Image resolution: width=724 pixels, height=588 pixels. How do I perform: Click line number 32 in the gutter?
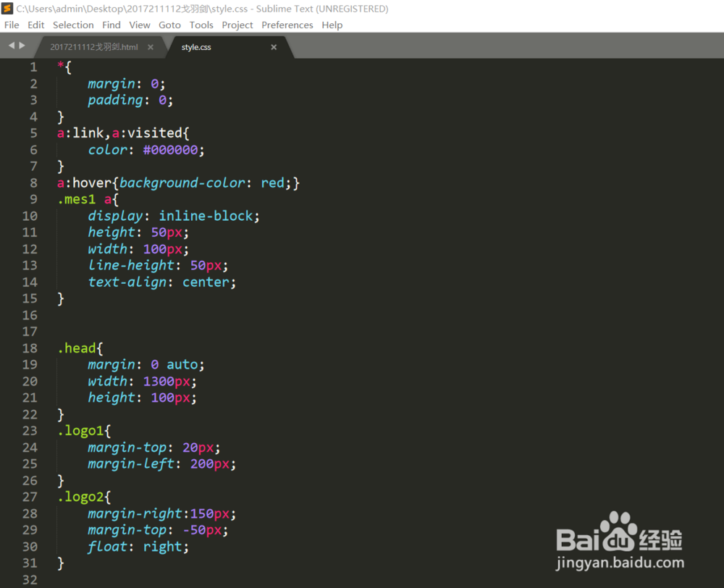tap(30, 580)
